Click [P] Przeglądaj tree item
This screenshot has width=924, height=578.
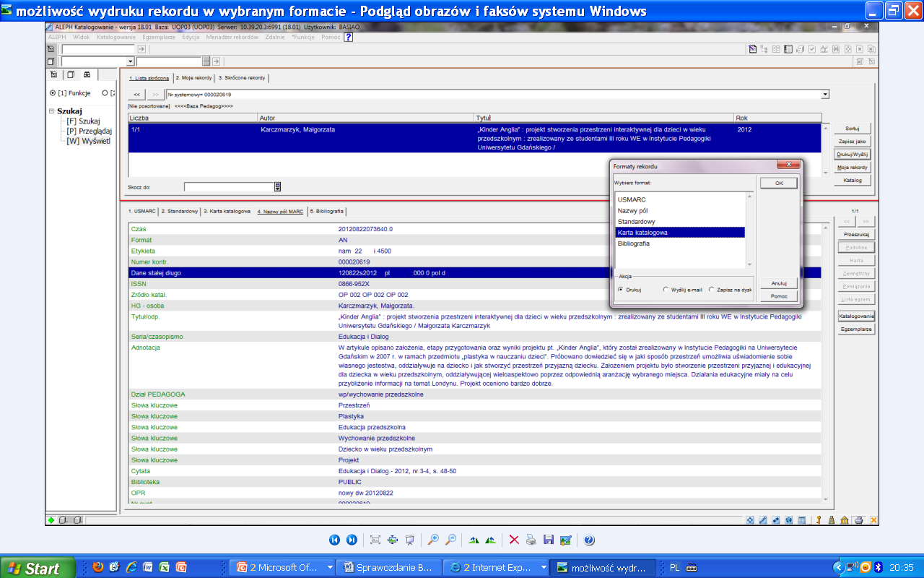(89, 131)
